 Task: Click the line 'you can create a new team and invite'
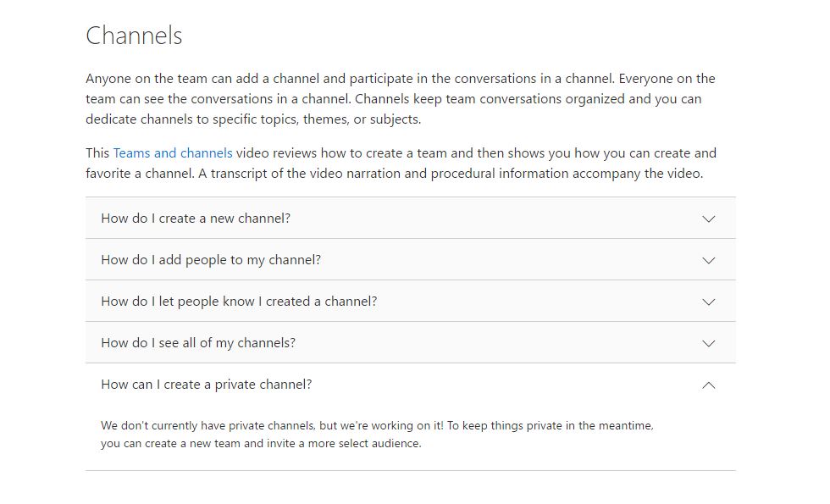click(x=261, y=443)
